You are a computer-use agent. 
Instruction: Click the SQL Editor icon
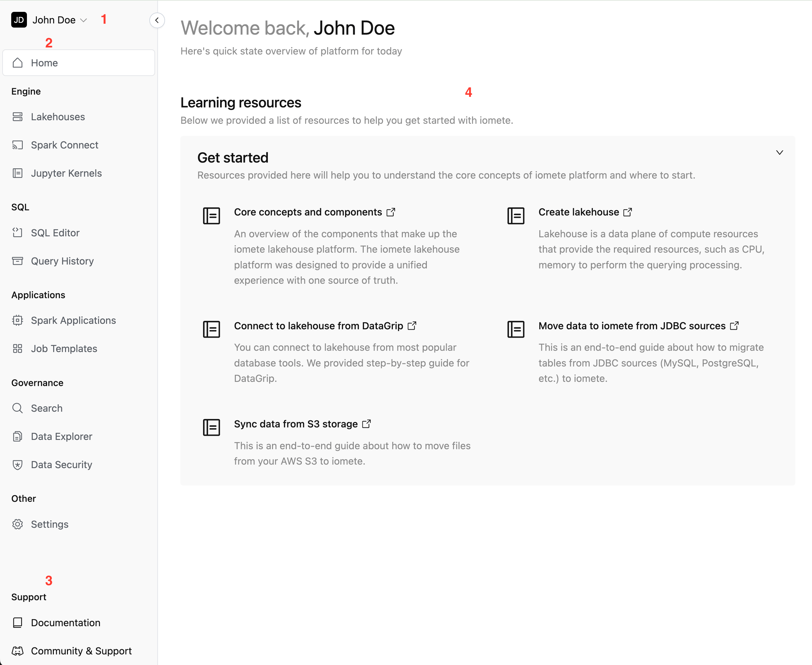pos(18,232)
